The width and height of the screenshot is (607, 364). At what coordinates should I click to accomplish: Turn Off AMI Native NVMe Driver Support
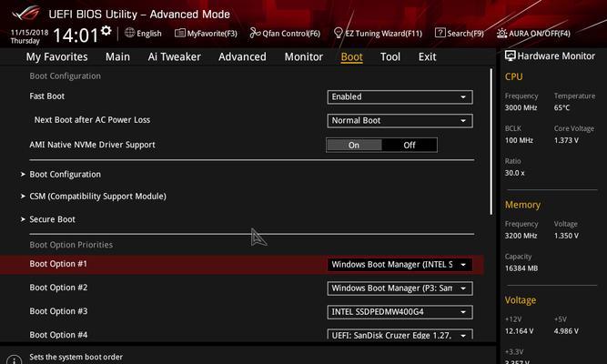tap(410, 146)
